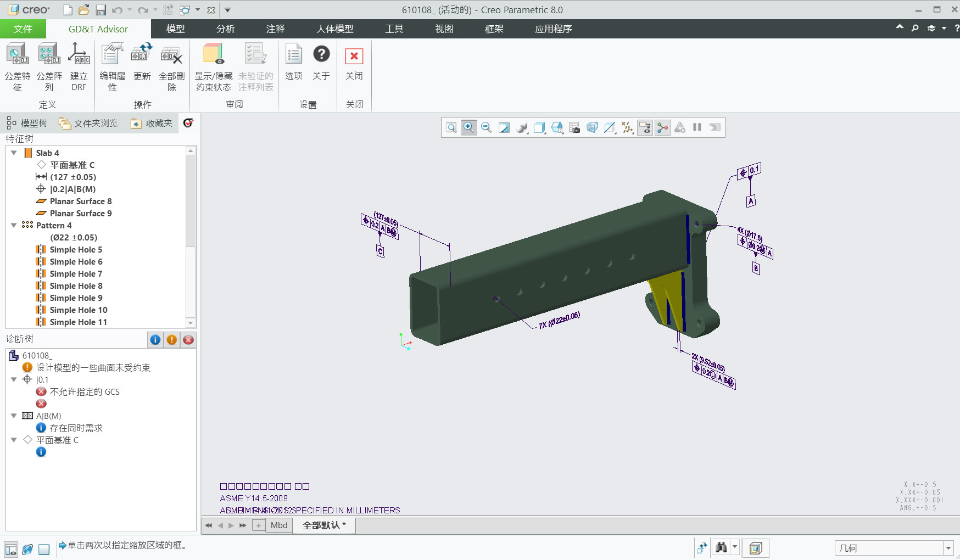960x560 pixels.
Task: Toggle the orange warning messages filter
Action: coord(172,340)
